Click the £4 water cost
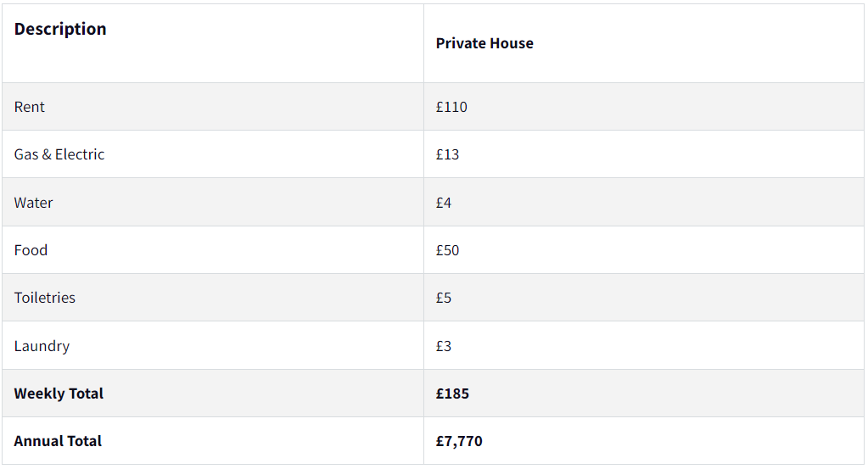This screenshot has width=868, height=469. [444, 203]
